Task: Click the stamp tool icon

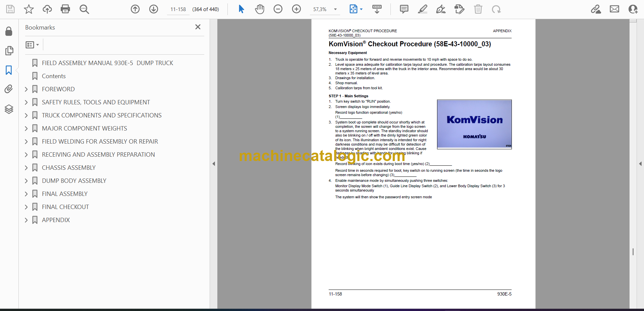Action: pyautogui.click(x=459, y=9)
